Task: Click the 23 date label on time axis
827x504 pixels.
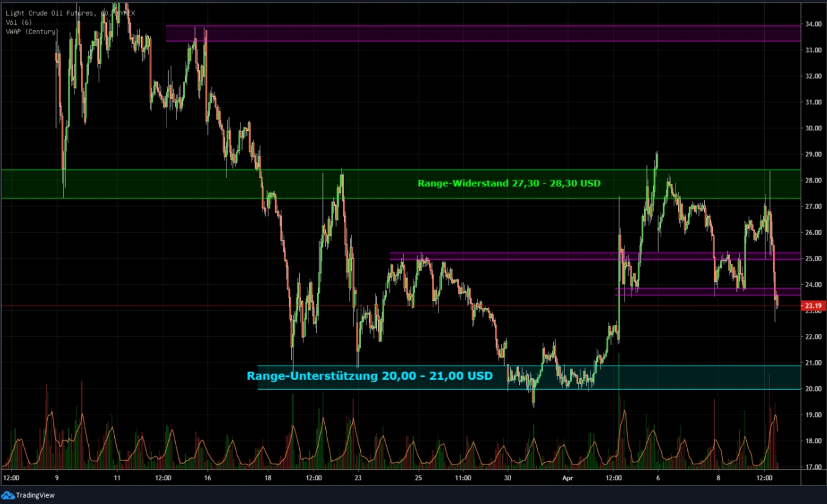Action: tap(358, 479)
